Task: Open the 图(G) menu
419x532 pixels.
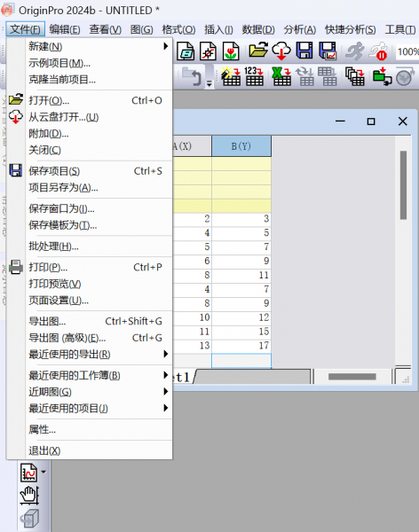Action: coord(141,29)
